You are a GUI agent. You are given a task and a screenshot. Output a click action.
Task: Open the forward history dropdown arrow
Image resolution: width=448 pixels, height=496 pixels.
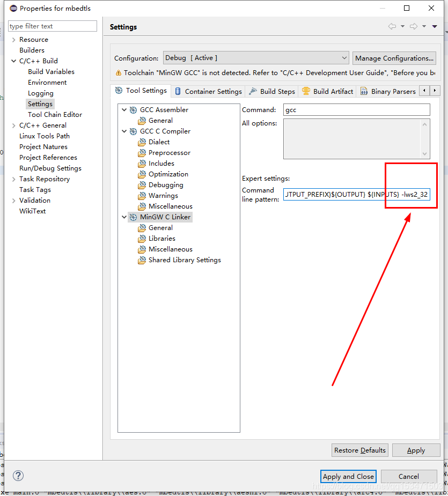(424, 26)
